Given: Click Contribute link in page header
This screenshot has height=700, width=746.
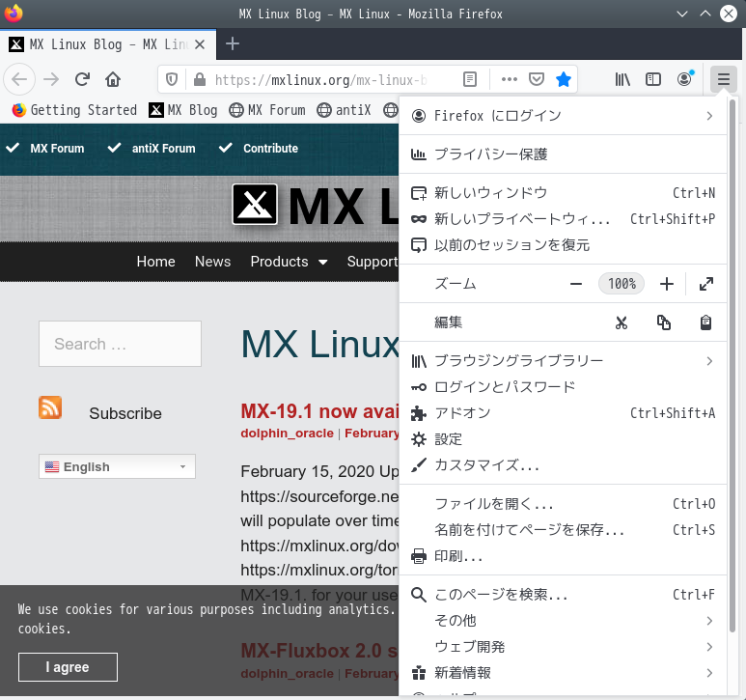Looking at the screenshot, I should pos(271,149).
